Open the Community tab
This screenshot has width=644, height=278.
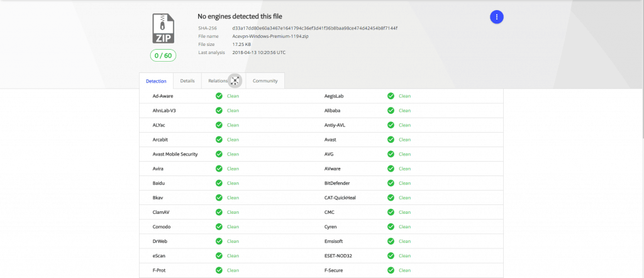pos(265,81)
